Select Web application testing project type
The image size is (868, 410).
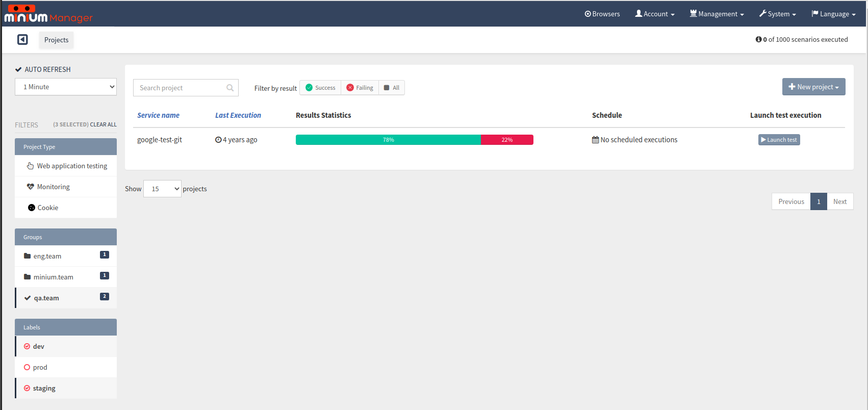tap(66, 166)
